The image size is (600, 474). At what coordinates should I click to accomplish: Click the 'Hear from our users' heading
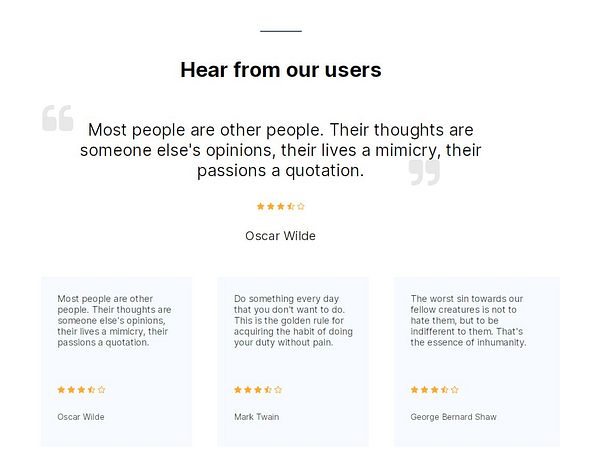pyautogui.click(x=280, y=70)
